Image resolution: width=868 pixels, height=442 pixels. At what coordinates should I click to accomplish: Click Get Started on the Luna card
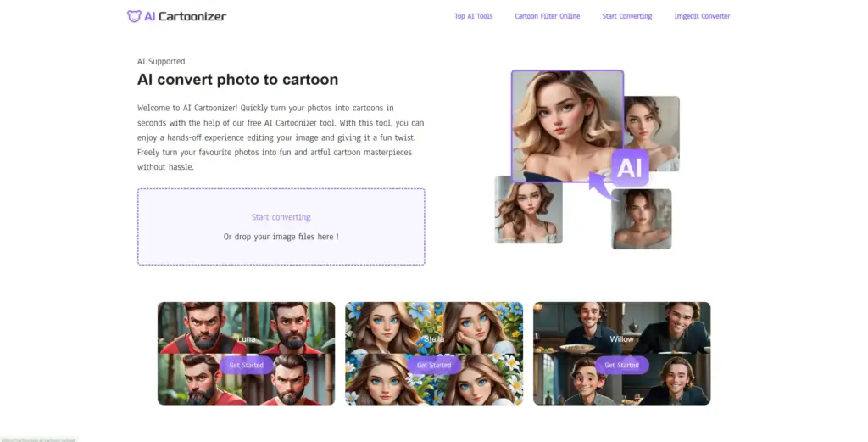[x=247, y=365]
